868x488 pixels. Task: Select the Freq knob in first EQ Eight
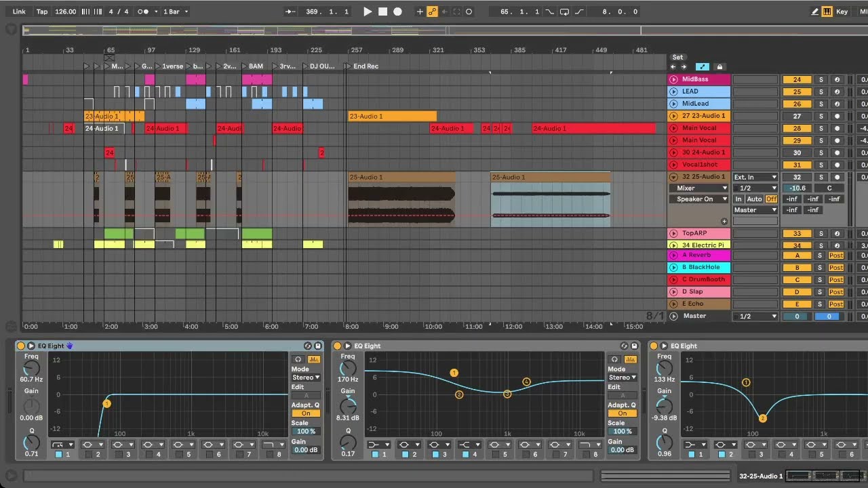point(31,369)
